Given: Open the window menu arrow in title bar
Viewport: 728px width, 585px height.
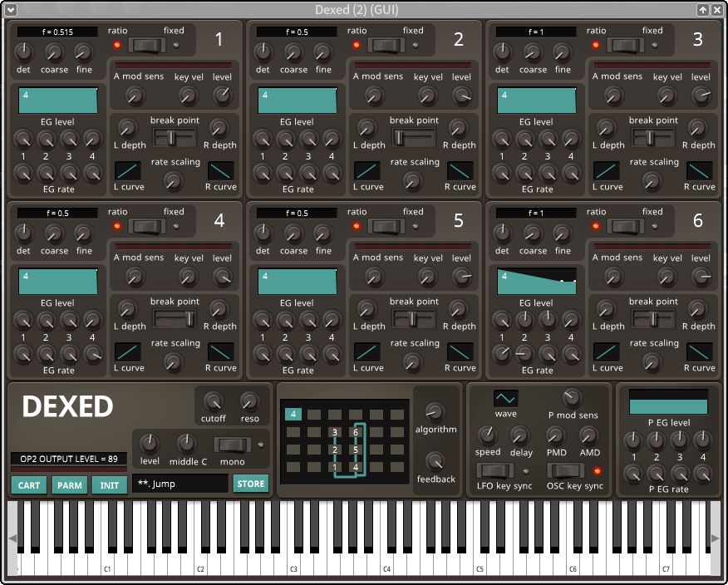Looking at the screenshot, I should point(10,9).
